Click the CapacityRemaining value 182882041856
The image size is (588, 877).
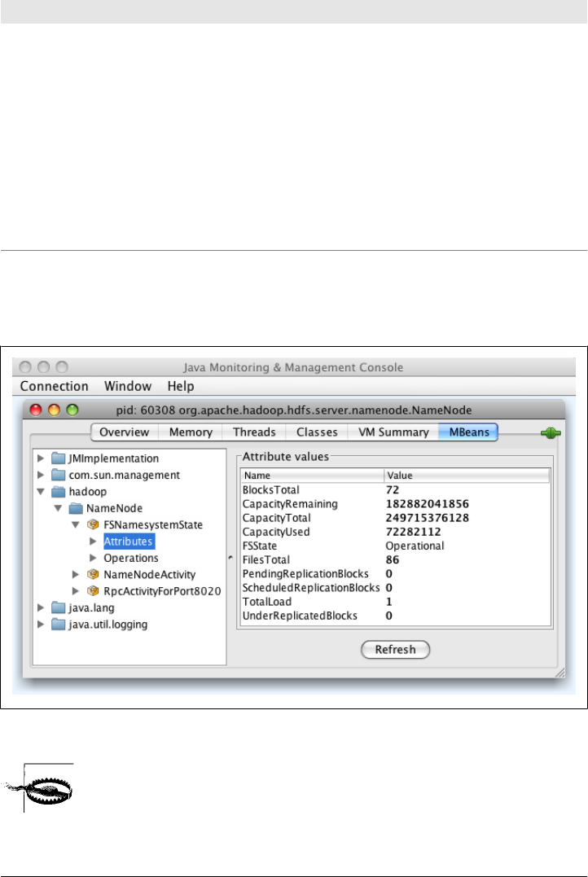click(428, 504)
